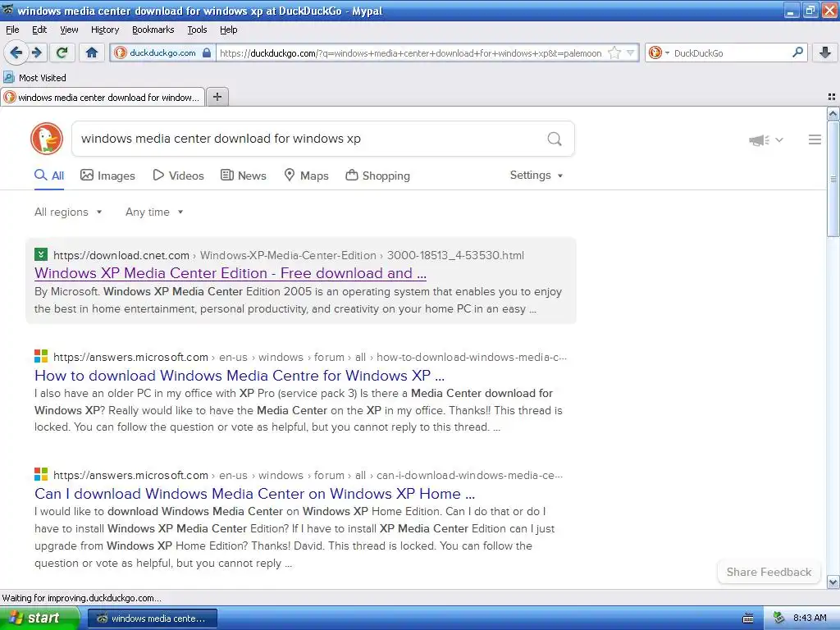The image size is (840, 630).
Task: Open the Tools menu
Action: tap(197, 30)
